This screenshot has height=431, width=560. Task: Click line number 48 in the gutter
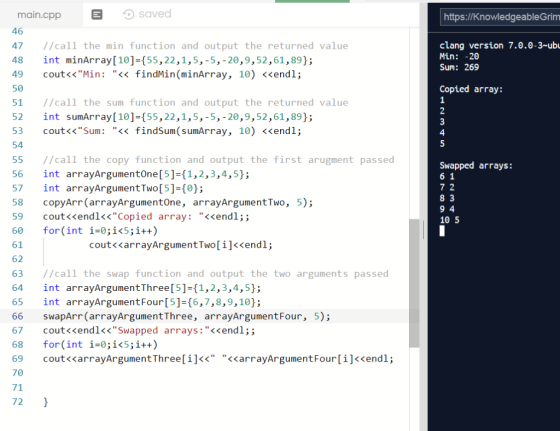tap(18, 60)
